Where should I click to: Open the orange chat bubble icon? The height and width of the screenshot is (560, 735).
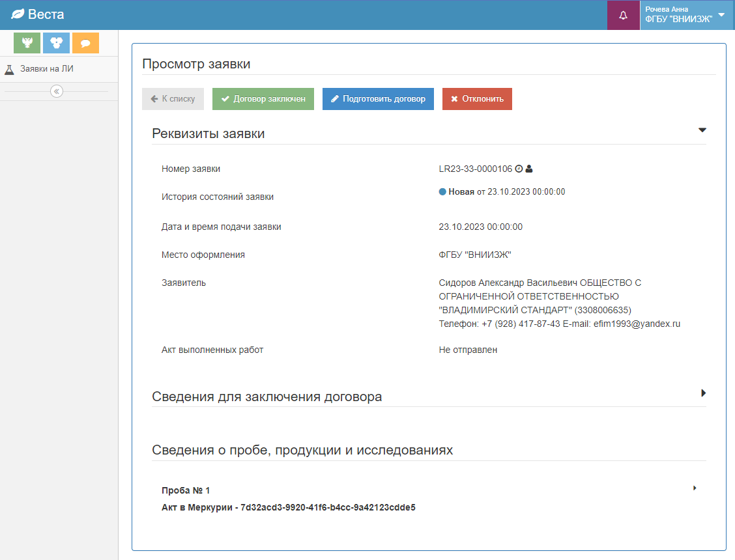[x=85, y=43]
